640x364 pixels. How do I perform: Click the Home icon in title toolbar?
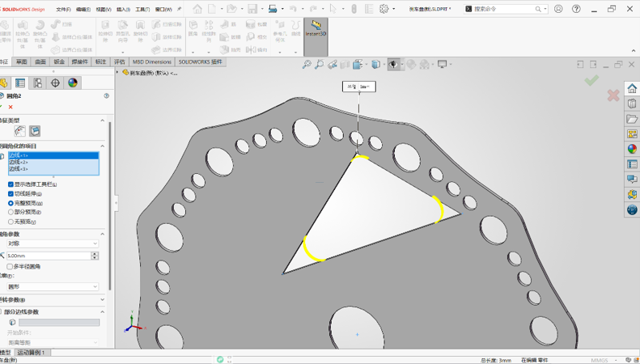[197, 9]
